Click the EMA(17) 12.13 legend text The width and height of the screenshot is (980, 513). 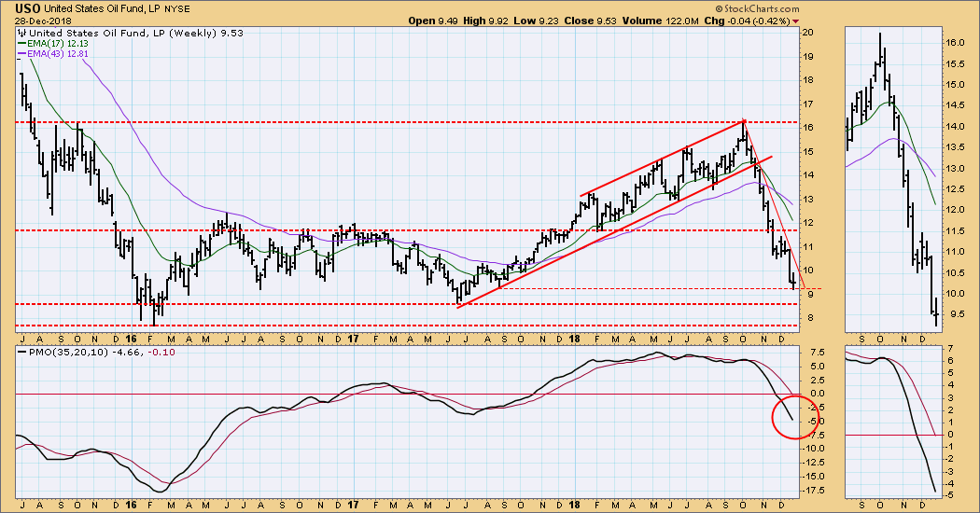pyautogui.click(x=57, y=43)
